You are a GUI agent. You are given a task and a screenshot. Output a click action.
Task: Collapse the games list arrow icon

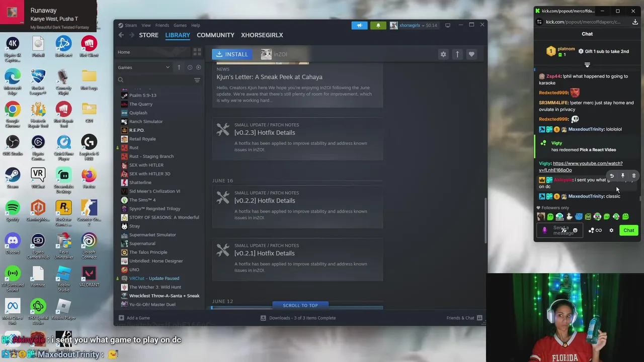point(179,67)
